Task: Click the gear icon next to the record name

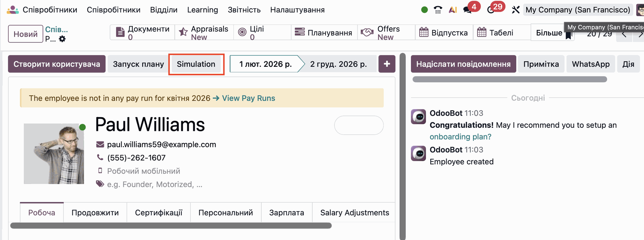Action: coord(62,39)
